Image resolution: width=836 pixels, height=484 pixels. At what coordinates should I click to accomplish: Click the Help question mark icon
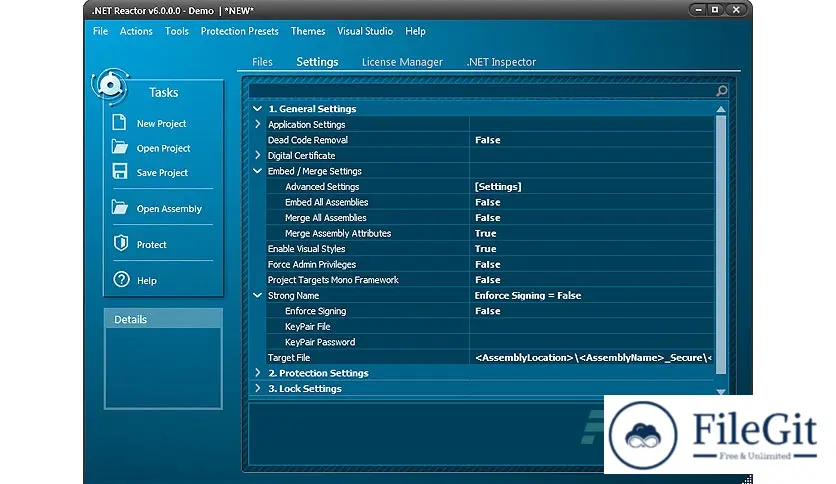[x=121, y=279]
